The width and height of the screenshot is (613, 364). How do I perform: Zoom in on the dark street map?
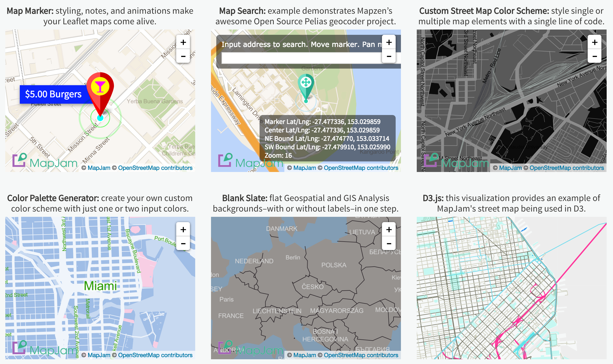[595, 42]
